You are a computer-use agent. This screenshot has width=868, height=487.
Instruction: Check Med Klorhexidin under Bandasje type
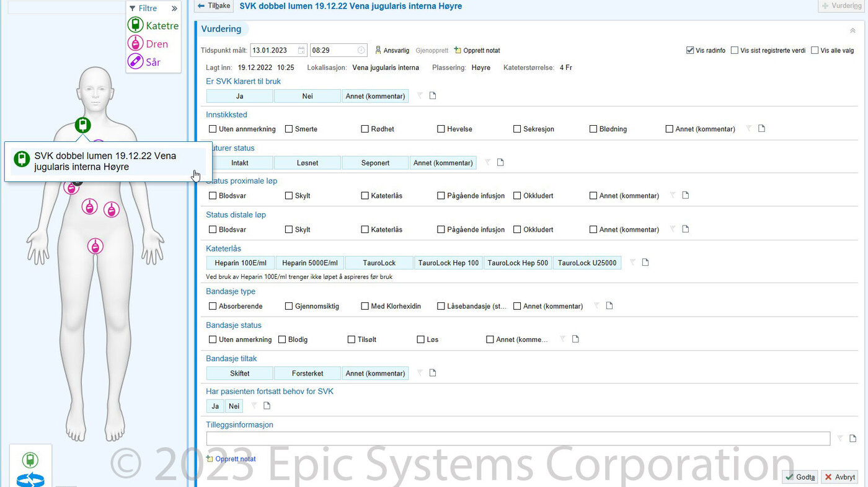tap(365, 306)
